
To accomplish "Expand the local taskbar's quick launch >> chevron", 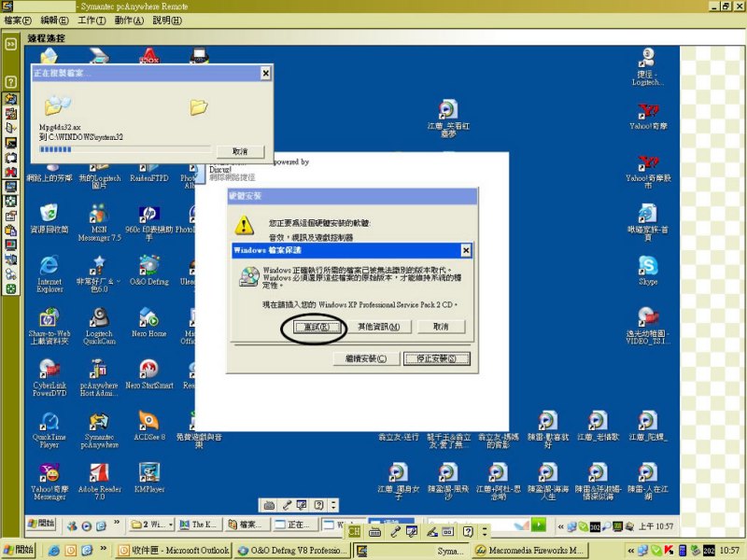I will (x=103, y=549).
